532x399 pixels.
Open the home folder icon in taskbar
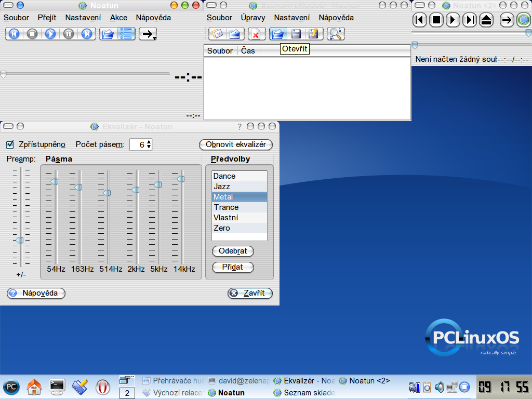click(34, 387)
